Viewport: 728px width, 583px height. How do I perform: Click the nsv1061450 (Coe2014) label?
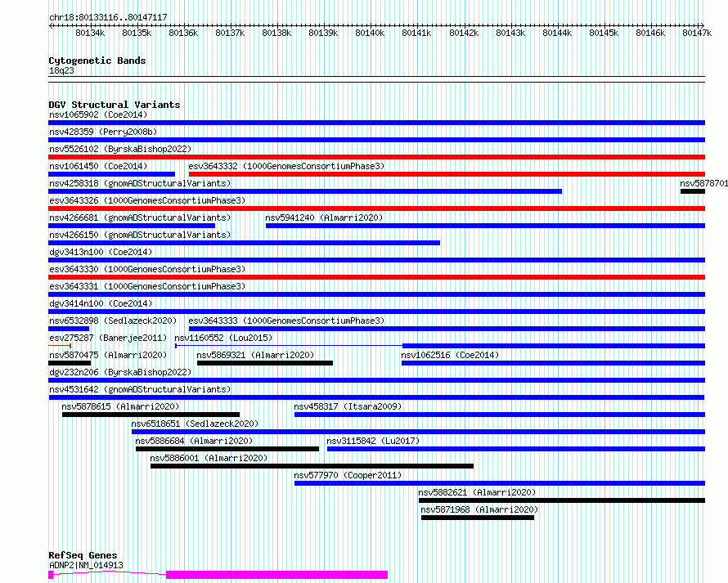[x=98, y=166]
